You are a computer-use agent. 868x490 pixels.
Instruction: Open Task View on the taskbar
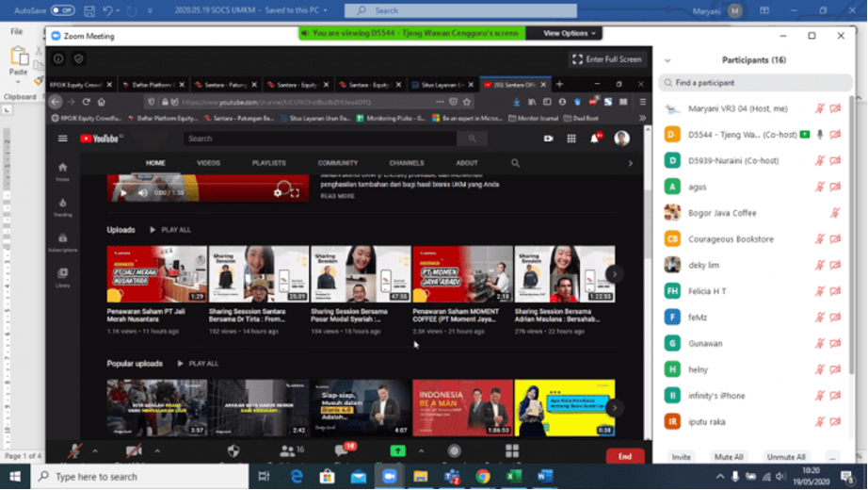pos(264,477)
